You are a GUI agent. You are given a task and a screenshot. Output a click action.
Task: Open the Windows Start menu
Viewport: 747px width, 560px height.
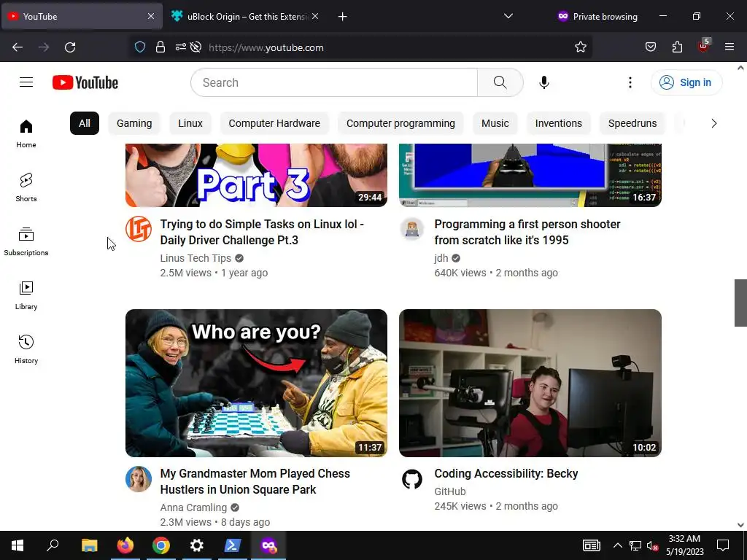[x=18, y=545]
